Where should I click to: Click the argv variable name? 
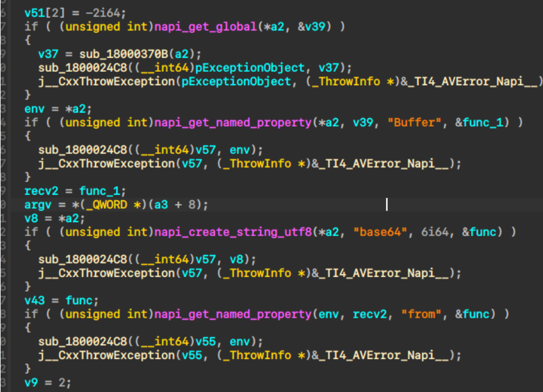click(38, 205)
